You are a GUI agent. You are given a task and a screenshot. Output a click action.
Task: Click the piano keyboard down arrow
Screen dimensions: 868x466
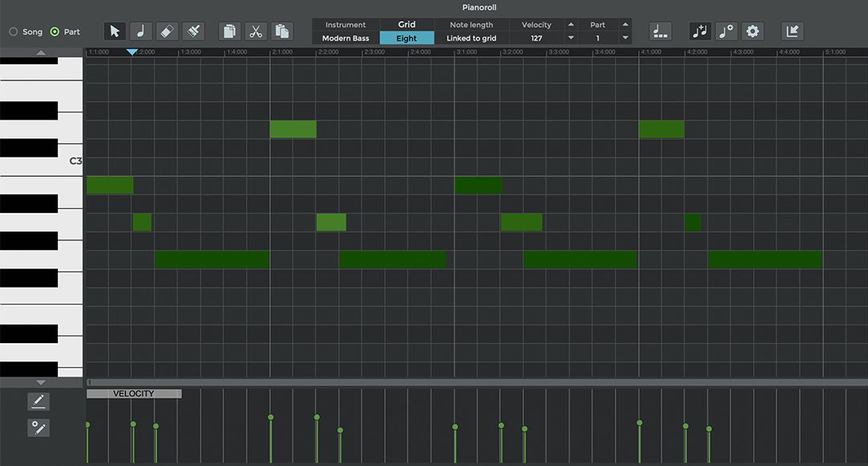41,382
